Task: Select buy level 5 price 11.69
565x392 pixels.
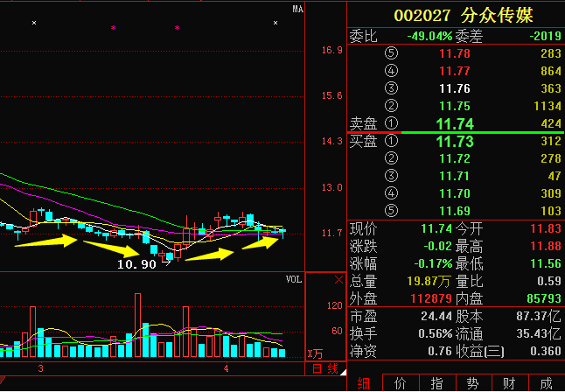Action: click(x=455, y=211)
